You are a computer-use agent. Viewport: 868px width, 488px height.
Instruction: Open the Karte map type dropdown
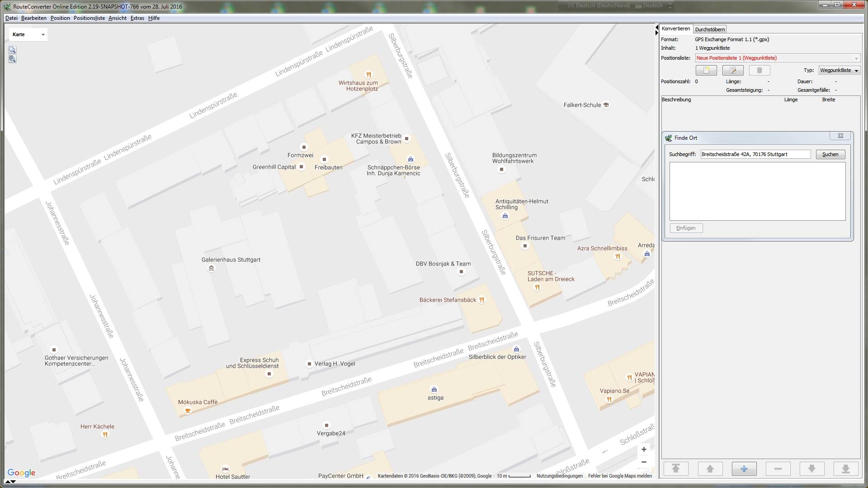(x=28, y=35)
